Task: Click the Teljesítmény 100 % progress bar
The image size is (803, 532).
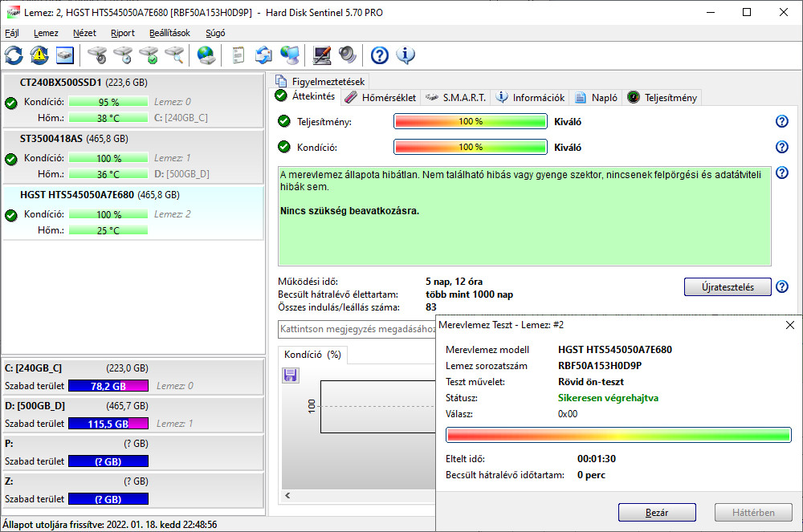Action: pos(470,121)
